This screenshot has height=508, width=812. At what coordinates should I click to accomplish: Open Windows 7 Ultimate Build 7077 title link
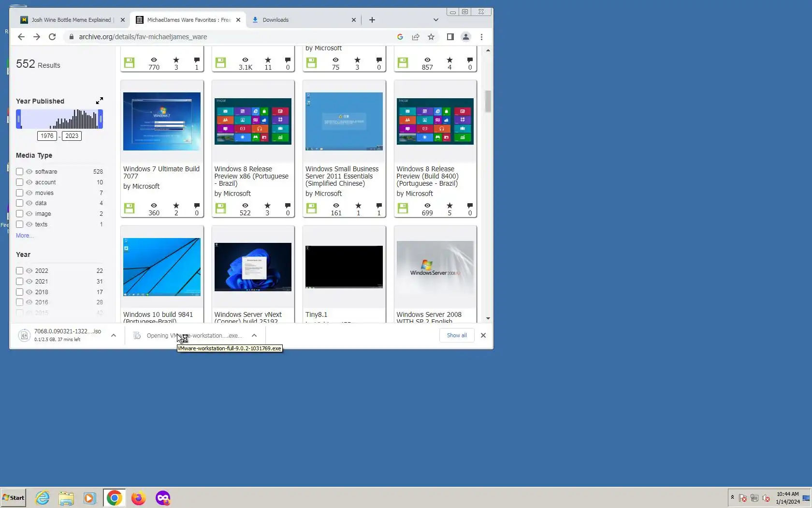[161, 173]
